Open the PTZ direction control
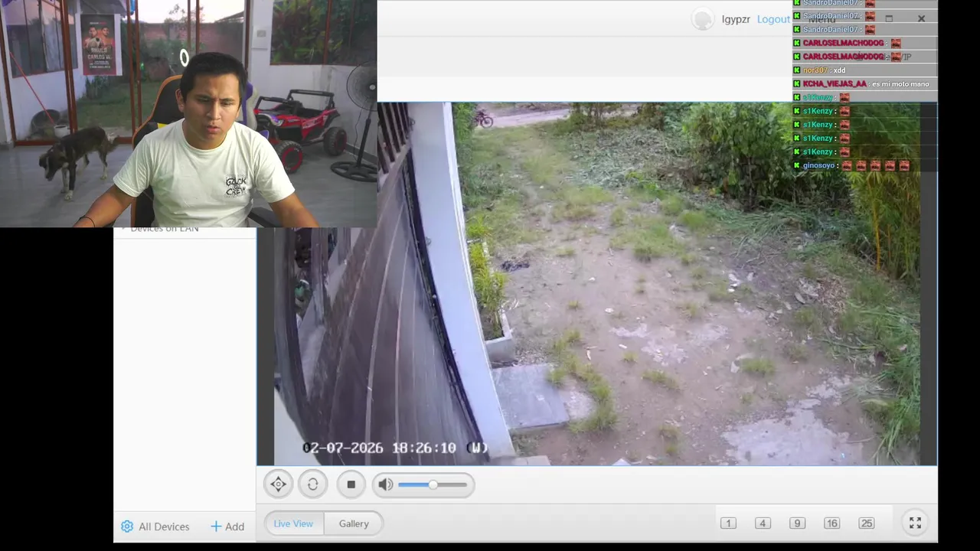Viewport: 980px width, 551px height. 279,484
